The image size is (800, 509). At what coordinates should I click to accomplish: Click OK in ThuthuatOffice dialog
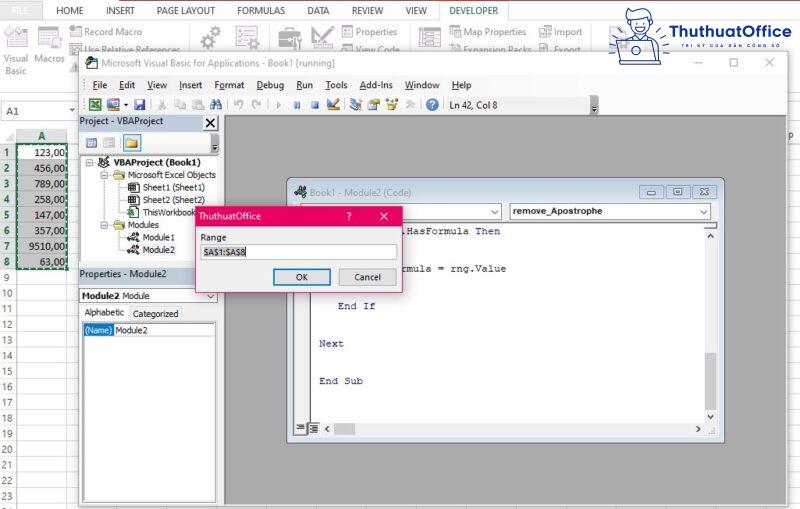point(302,277)
